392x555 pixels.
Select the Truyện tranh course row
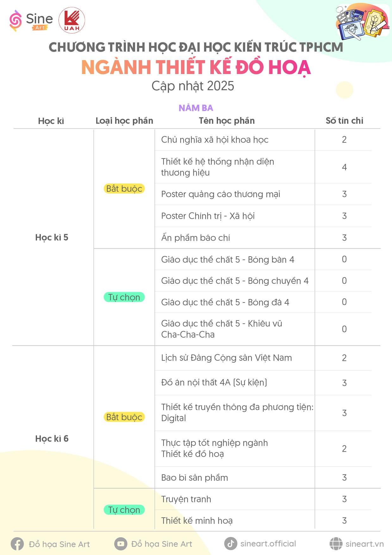(263, 499)
